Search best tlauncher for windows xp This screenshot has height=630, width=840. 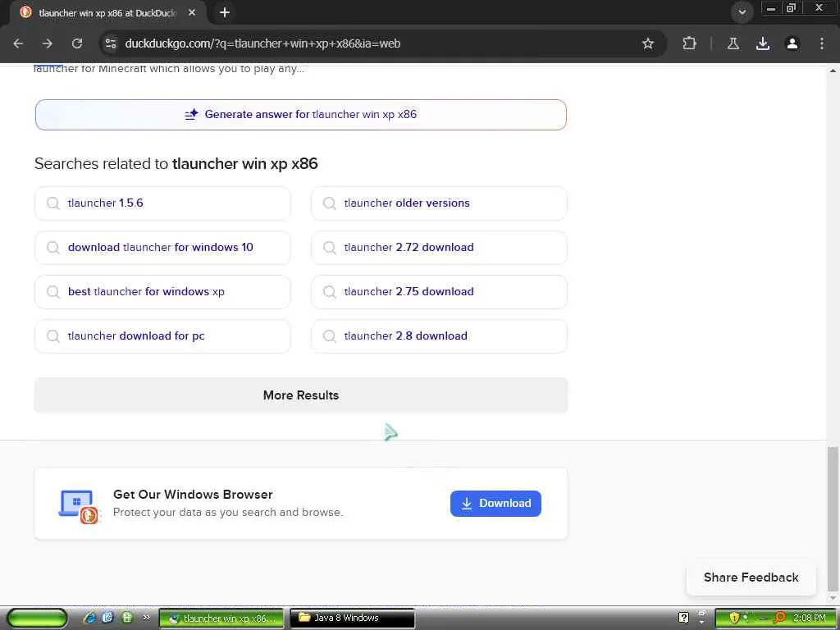click(x=163, y=292)
